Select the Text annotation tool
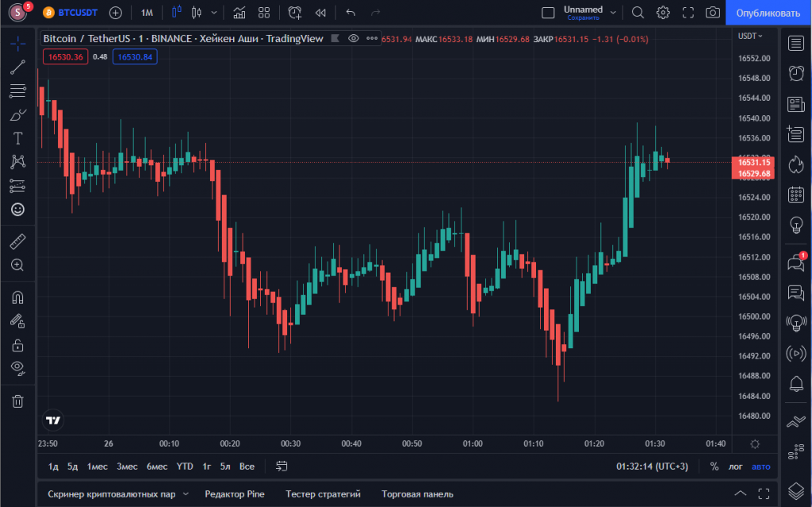Viewport: 812px width, 507px height. point(17,138)
